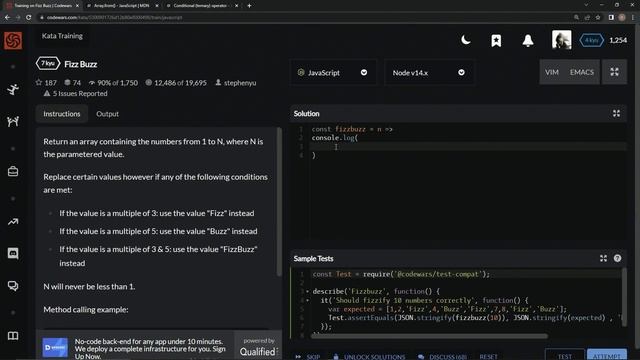Click UNLOCK SOLUTIONS
The image size is (640, 360).
click(369, 356)
